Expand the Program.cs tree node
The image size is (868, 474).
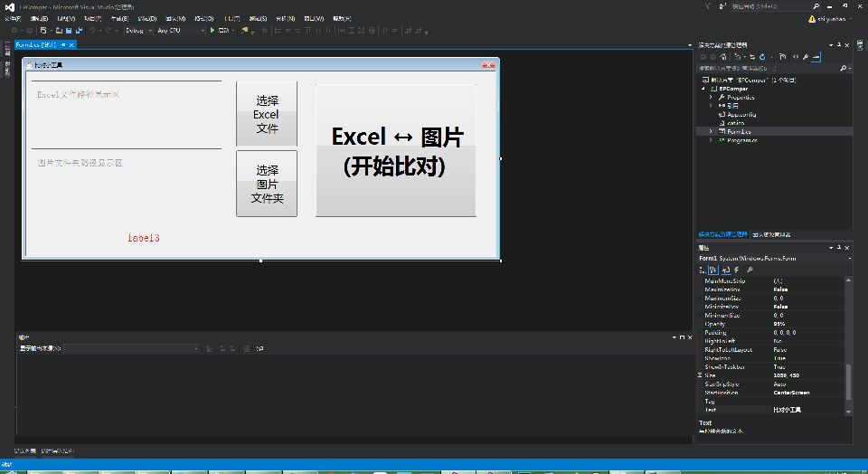tap(712, 140)
